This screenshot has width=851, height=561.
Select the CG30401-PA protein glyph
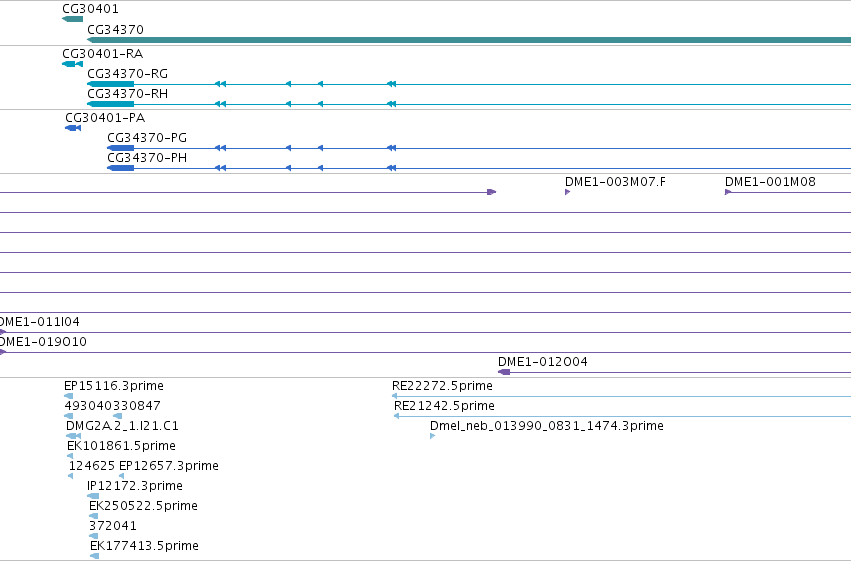(73, 128)
